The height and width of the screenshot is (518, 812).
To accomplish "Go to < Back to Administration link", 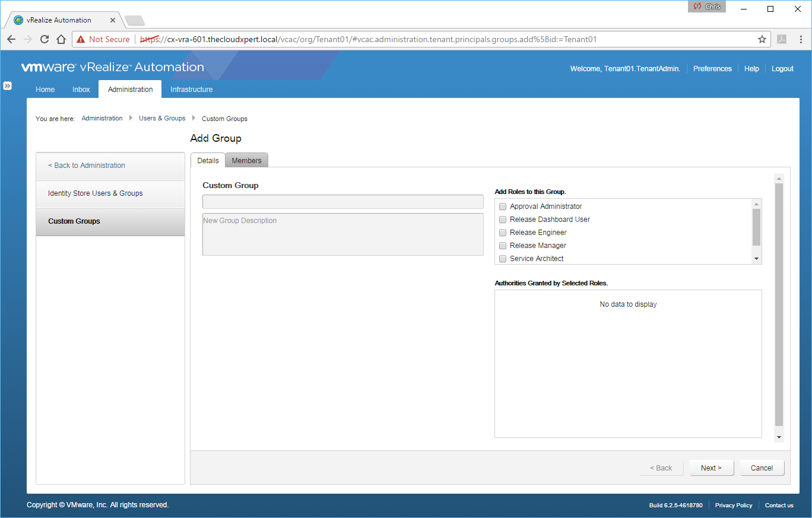I will coord(87,166).
